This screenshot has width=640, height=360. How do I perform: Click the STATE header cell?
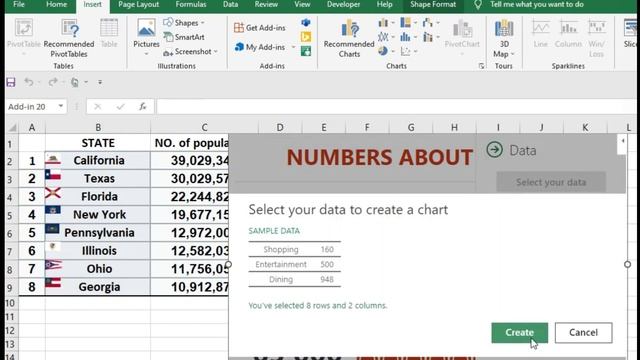pos(98,143)
